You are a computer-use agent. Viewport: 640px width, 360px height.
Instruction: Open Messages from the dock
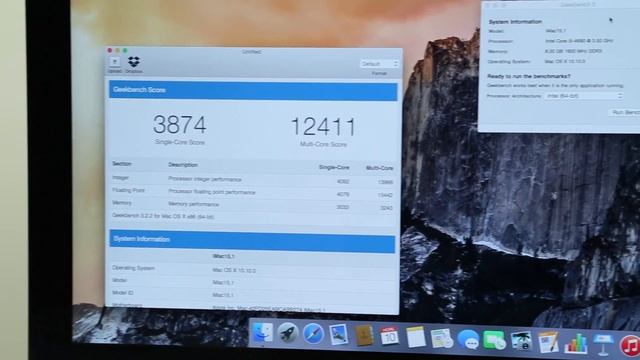click(x=468, y=340)
